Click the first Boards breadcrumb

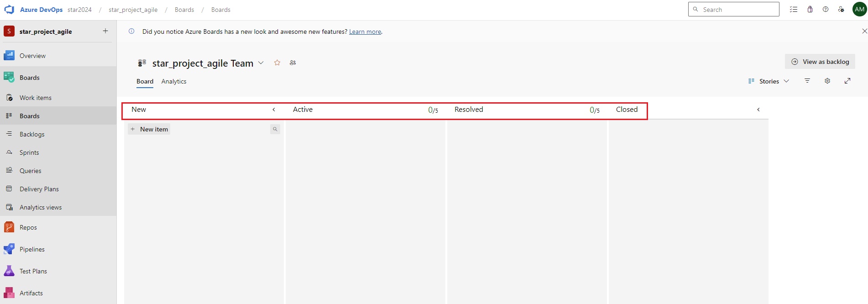pos(184,10)
